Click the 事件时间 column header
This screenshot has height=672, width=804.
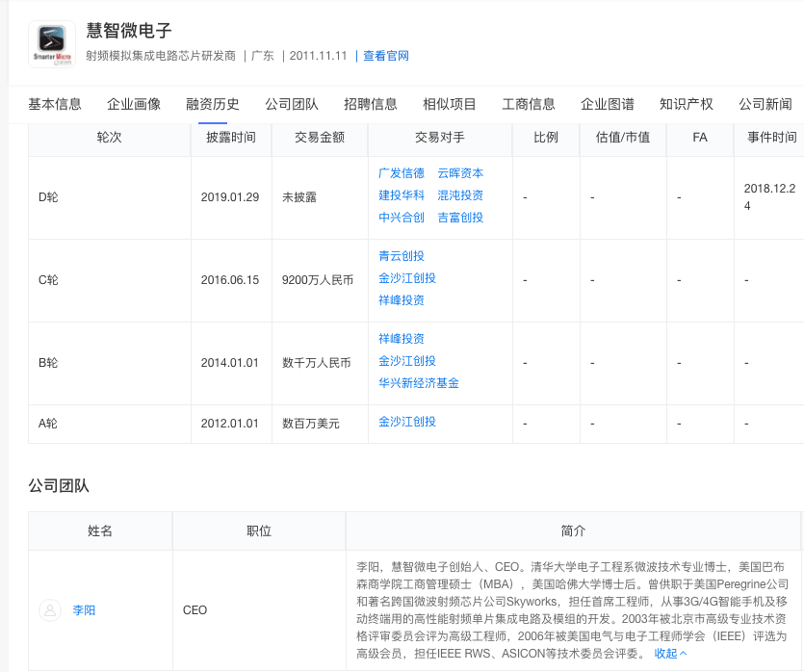click(x=772, y=138)
